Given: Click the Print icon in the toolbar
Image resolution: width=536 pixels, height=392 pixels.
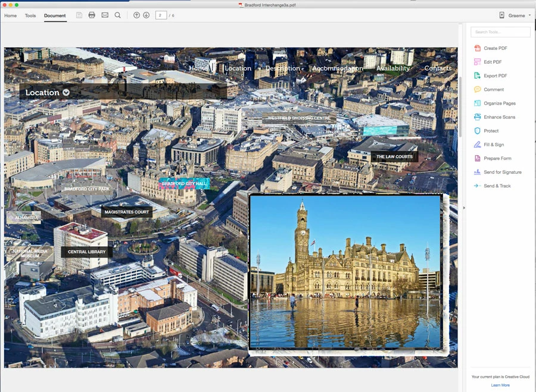Looking at the screenshot, I should [92, 15].
